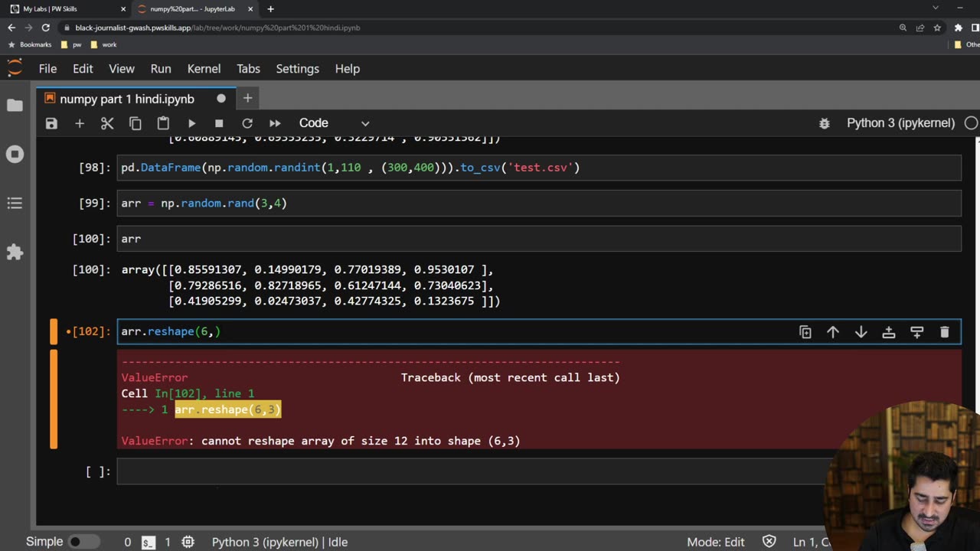The image size is (980, 551).
Task: Click the shield trust status icon
Action: coord(769,542)
